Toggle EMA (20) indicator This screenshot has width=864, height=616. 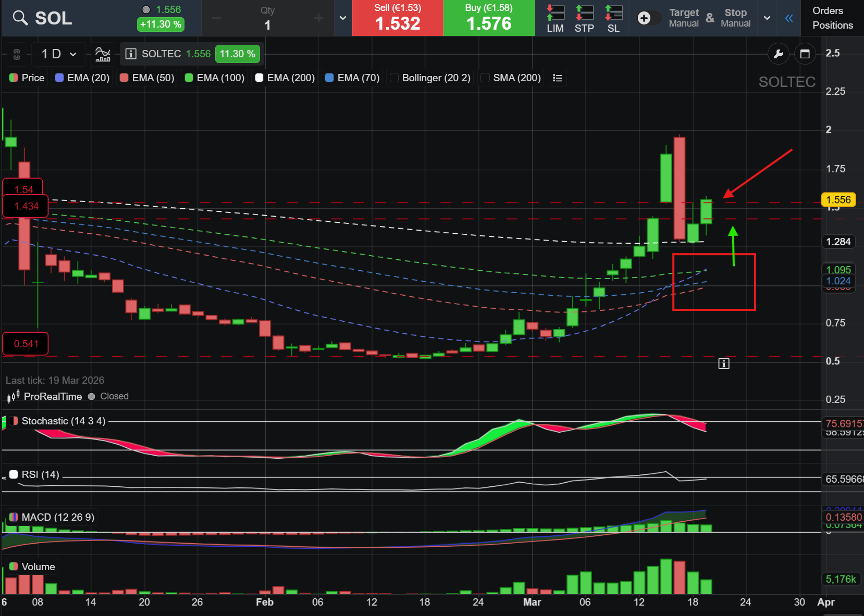[x=82, y=78]
